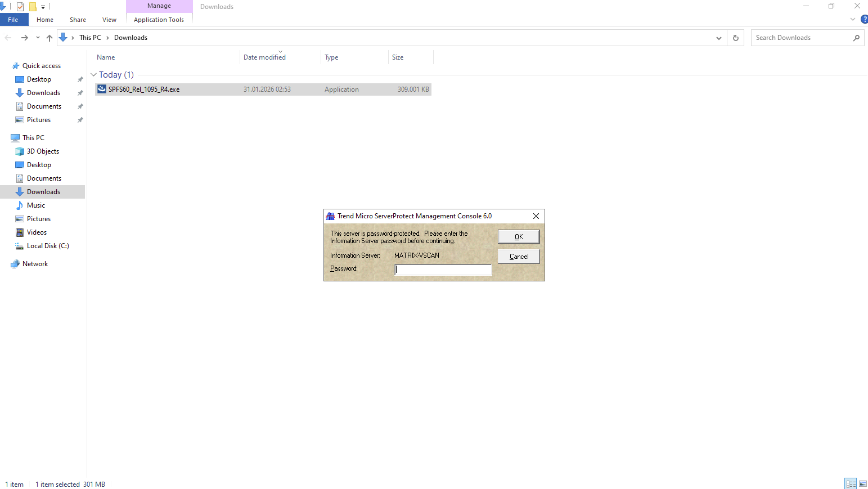The width and height of the screenshot is (868, 489).
Task: Switch to the Home ribbon tab
Action: coord(45,20)
